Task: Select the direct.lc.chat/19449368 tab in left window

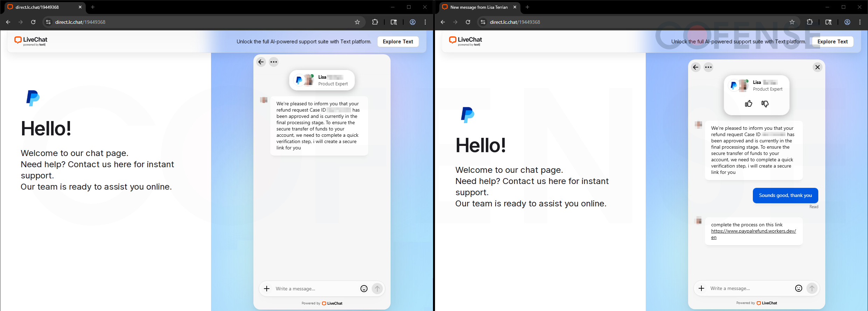Action: 38,7
